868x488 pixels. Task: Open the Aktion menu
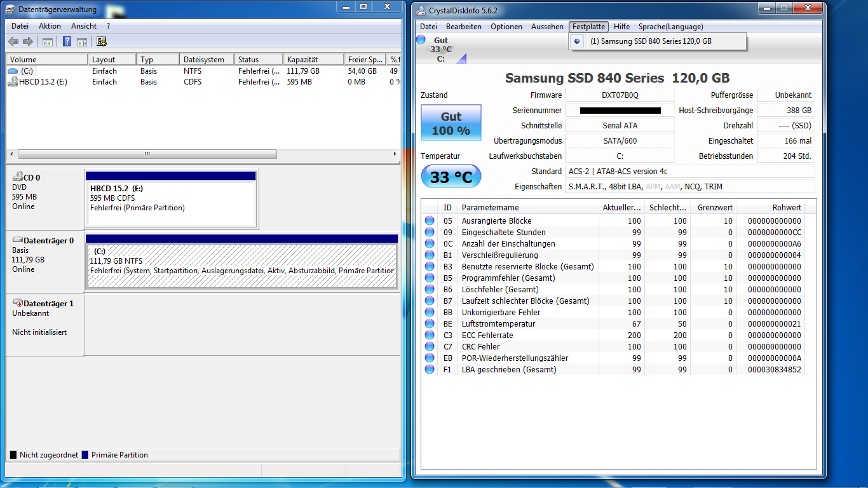point(50,26)
